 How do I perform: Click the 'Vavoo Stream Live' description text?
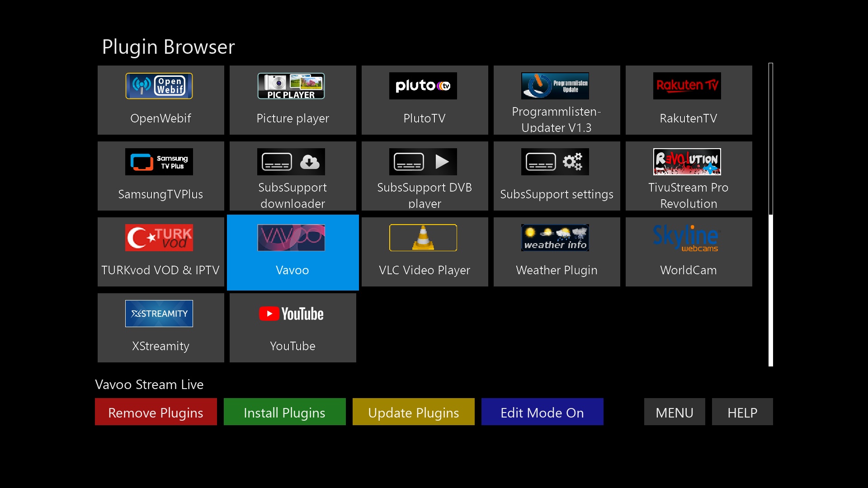tap(149, 385)
